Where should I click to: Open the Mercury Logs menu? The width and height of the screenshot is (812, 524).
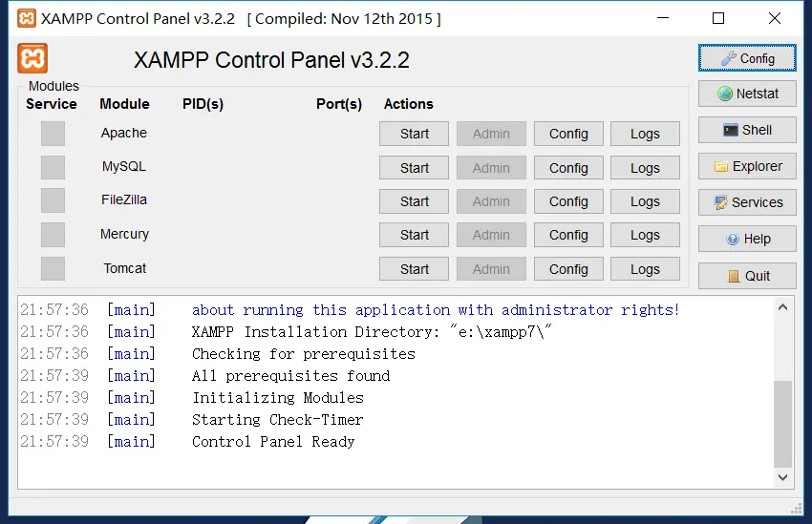(645, 235)
